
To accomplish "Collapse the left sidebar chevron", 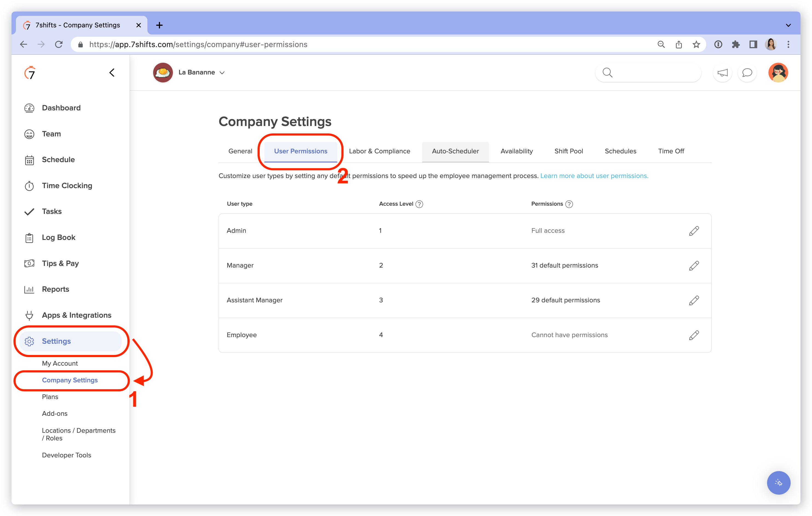I will click(x=112, y=73).
